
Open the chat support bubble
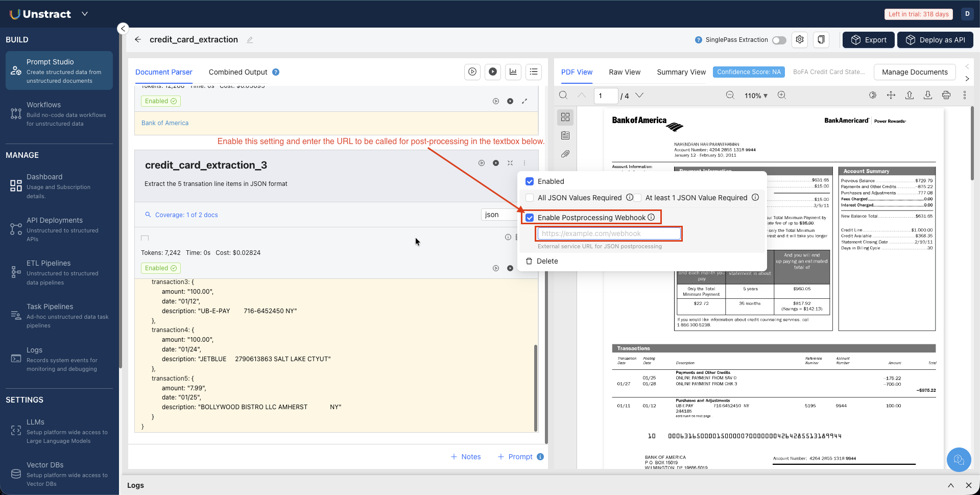[959, 460]
